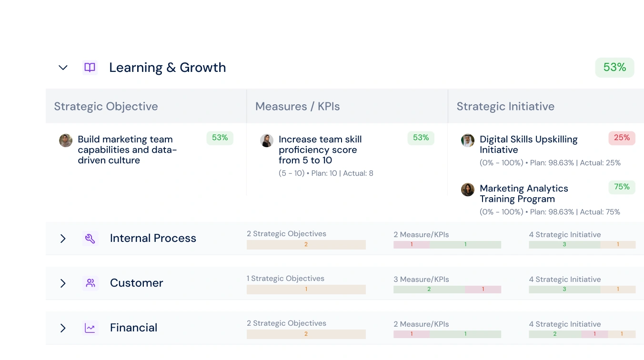Expand the Customer row

tap(63, 283)
